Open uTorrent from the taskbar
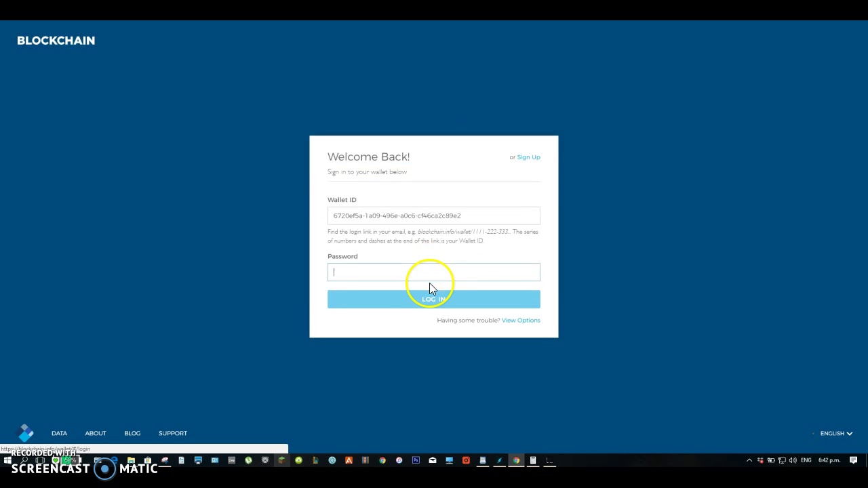868x488 pixels. click(248, 460)
